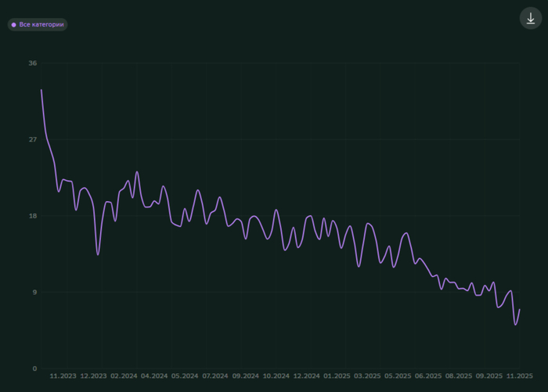Click the 10.2024 x-axis label
This screenshot has width=548, height=392.
276,376
